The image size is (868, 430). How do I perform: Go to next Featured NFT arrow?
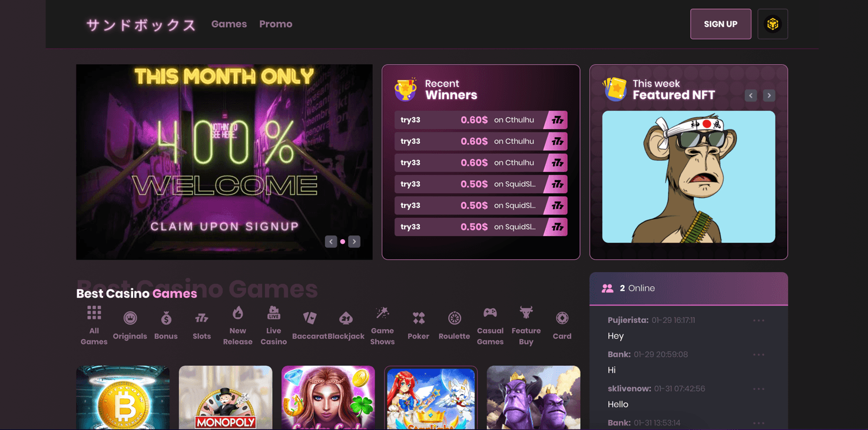[x=769, y=95]
